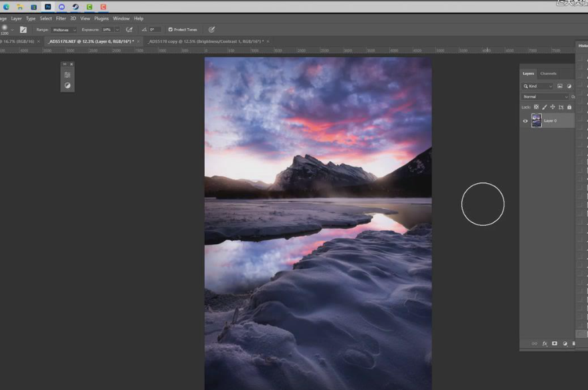The width and height of the screenshot is (588, 390).
Task: Click the brush angle field showing 0°
Action: tap(155, 29)
